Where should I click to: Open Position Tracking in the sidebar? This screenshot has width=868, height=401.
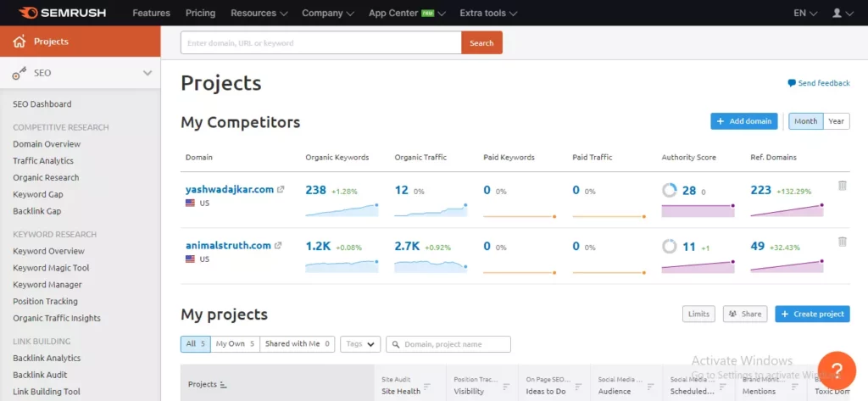tap(46, 301)
